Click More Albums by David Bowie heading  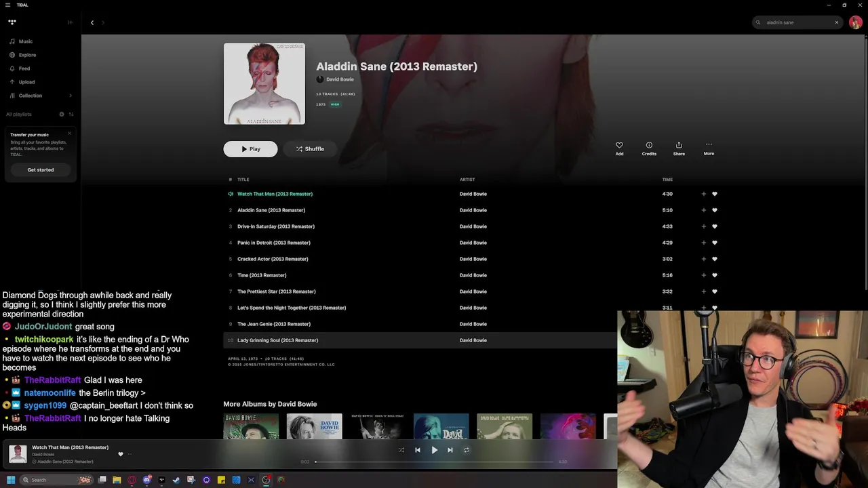[270, 404]
